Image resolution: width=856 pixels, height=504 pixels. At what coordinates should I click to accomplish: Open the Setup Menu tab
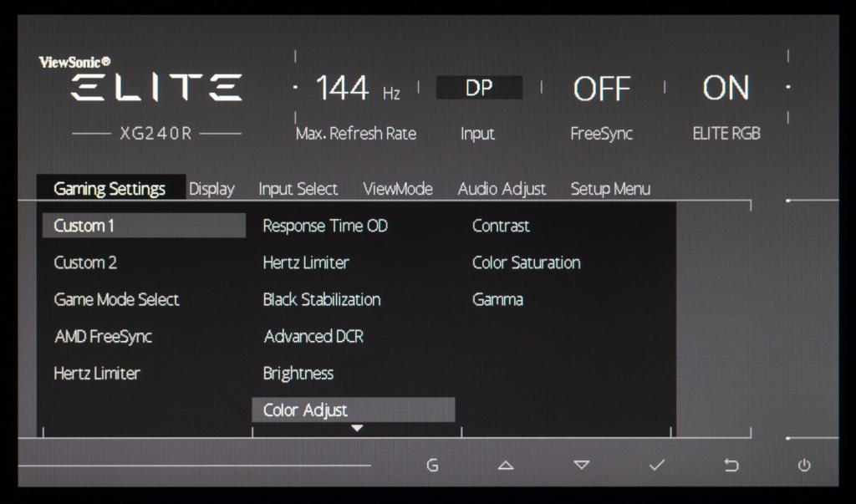tap(610, 189)
